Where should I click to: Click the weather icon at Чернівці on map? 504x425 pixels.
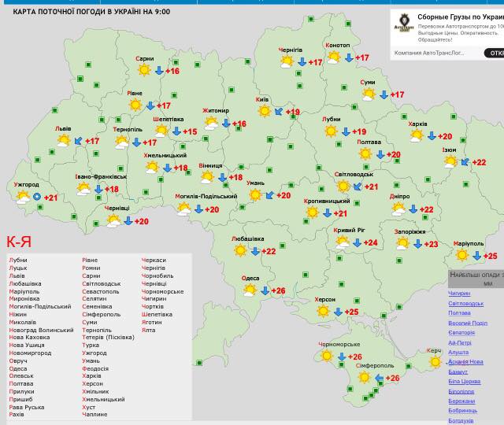pos(114,221)
